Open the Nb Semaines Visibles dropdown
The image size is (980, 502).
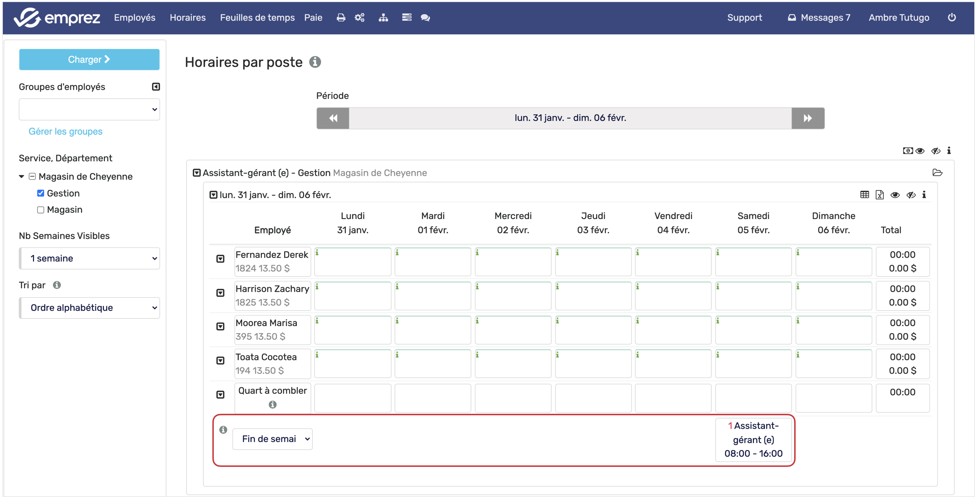89,258
